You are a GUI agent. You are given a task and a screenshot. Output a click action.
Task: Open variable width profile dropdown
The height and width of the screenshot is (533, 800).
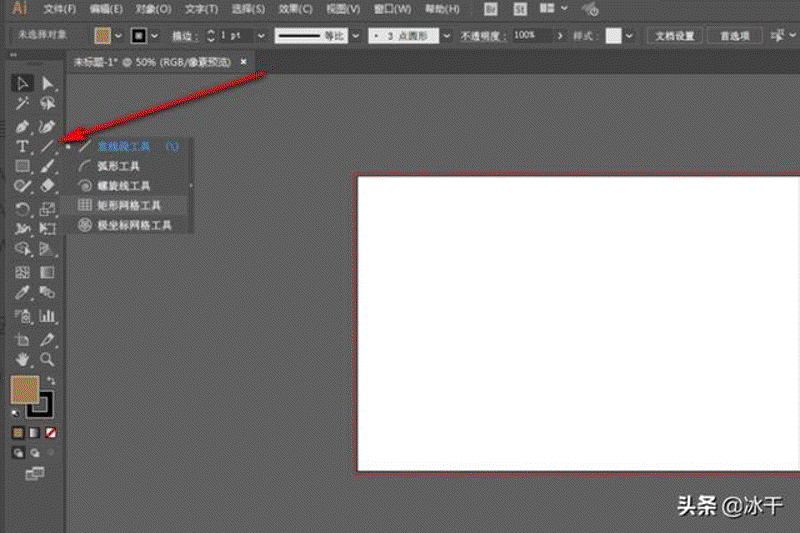click(x=356, y=36)
